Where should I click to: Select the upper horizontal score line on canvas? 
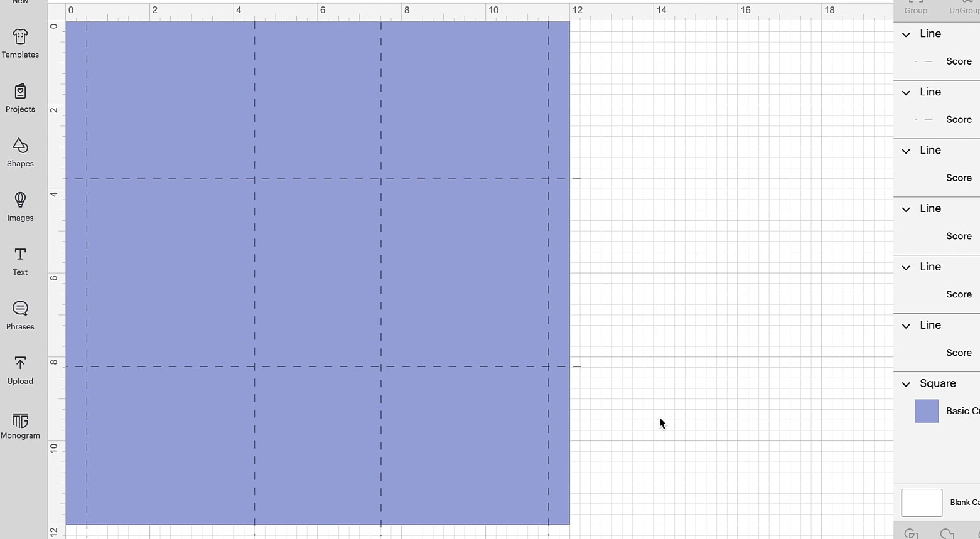point(323,179)
